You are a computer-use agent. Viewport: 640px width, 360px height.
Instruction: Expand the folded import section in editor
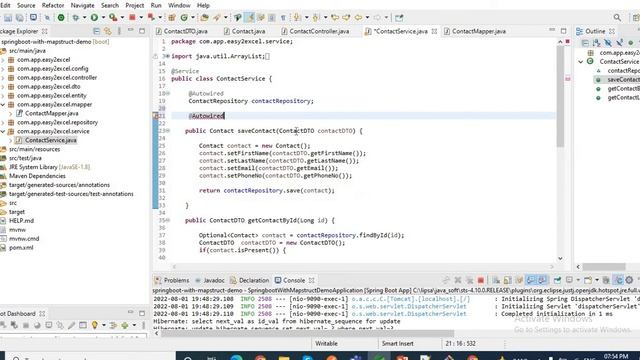(x=167, y=56)
